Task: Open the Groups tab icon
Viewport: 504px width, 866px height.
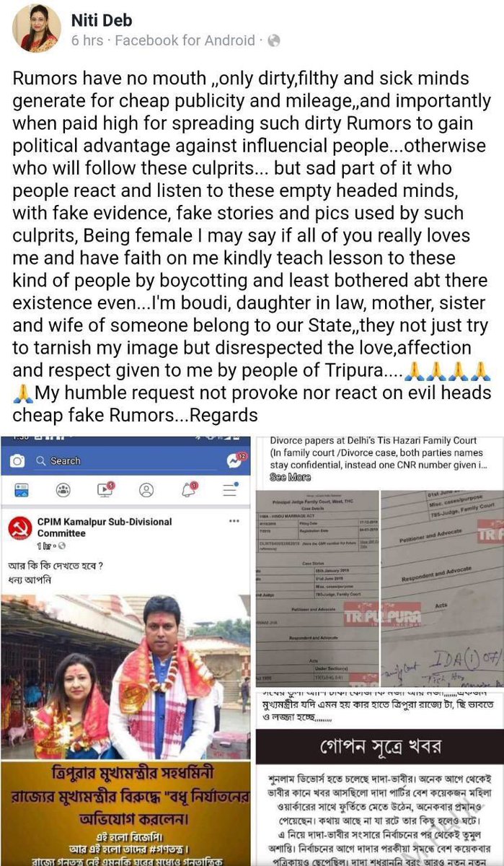Action: coord(63,489)
